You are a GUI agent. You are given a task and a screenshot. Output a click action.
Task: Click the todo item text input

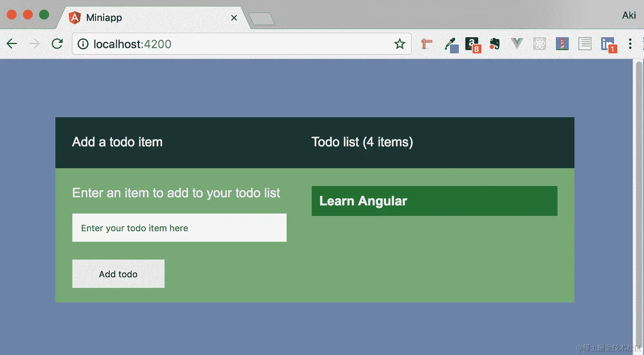179,228
